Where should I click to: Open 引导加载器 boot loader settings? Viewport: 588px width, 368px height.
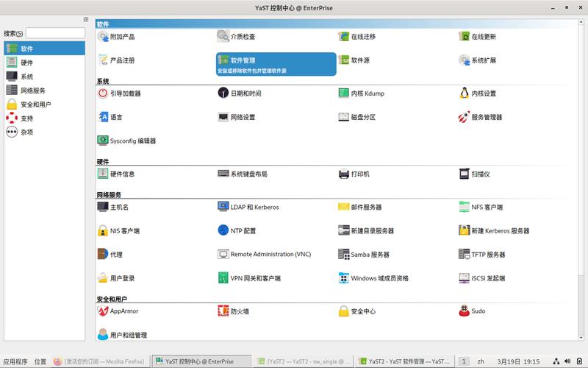click(x=119, y=93)
